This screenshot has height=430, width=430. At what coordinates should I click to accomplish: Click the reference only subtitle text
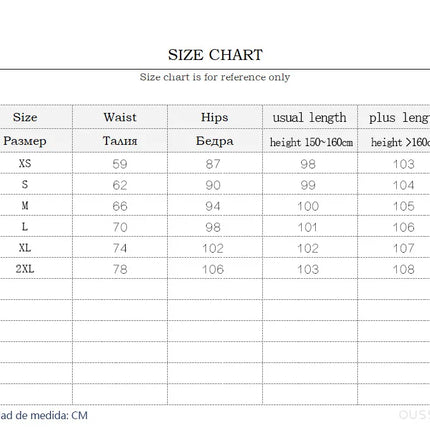coord(215,77)
